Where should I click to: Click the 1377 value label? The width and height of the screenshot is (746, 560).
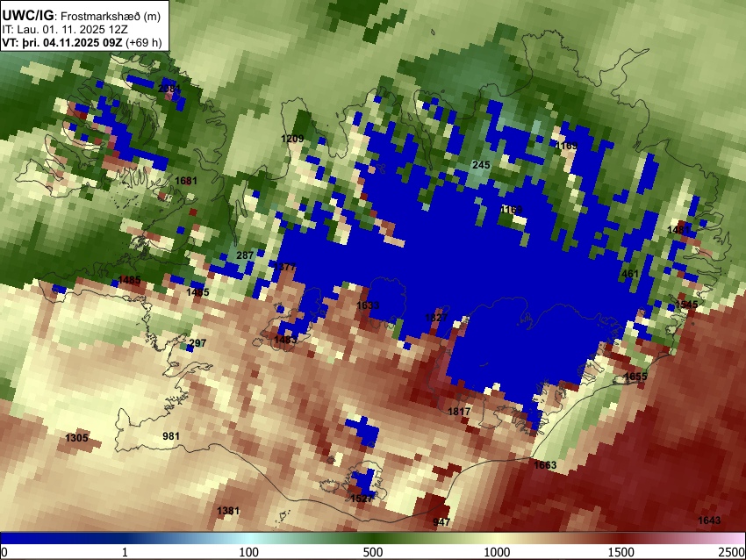tap(284, 267)
